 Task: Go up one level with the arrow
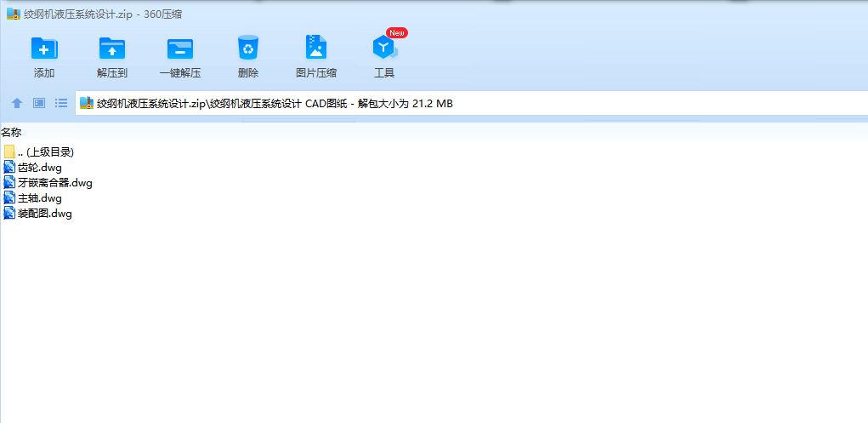[x=17, y=103]
